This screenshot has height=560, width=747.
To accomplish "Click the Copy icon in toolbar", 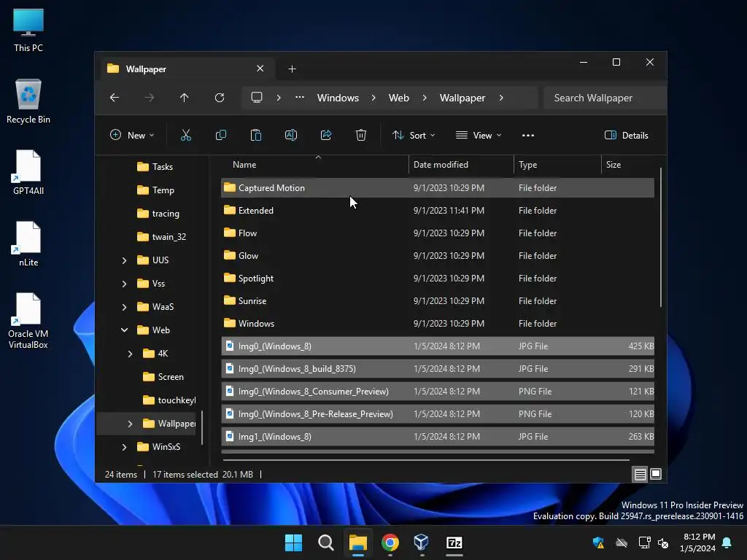I will point(220,135).
